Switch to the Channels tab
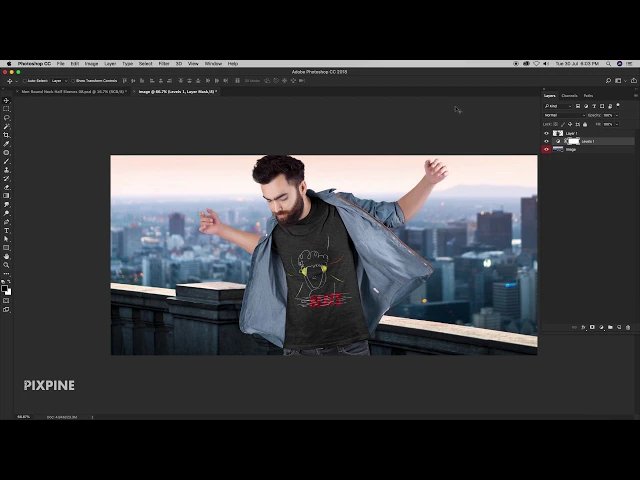Screen dimensions: 640x480 tap(569, 95)
